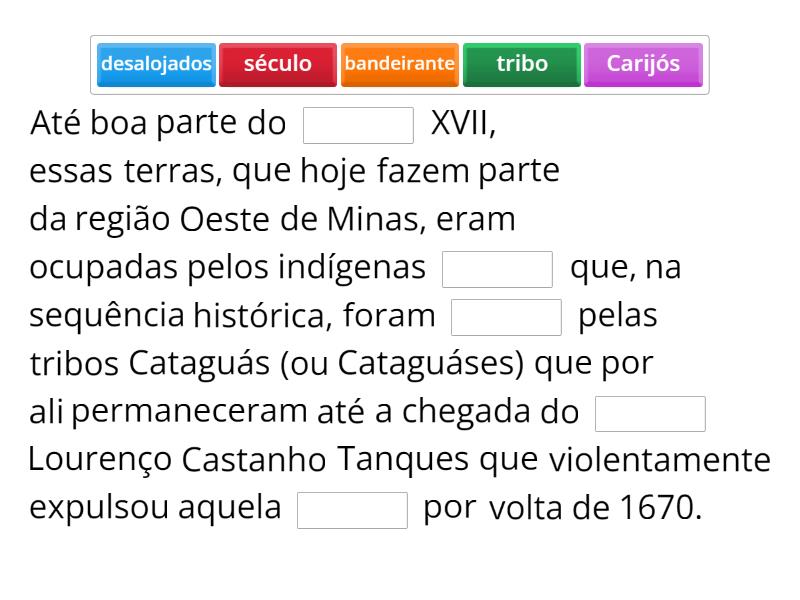Click the blank after 'expulsou aquela'
This screenshot has height=600, width=800.
pos(352,509)
